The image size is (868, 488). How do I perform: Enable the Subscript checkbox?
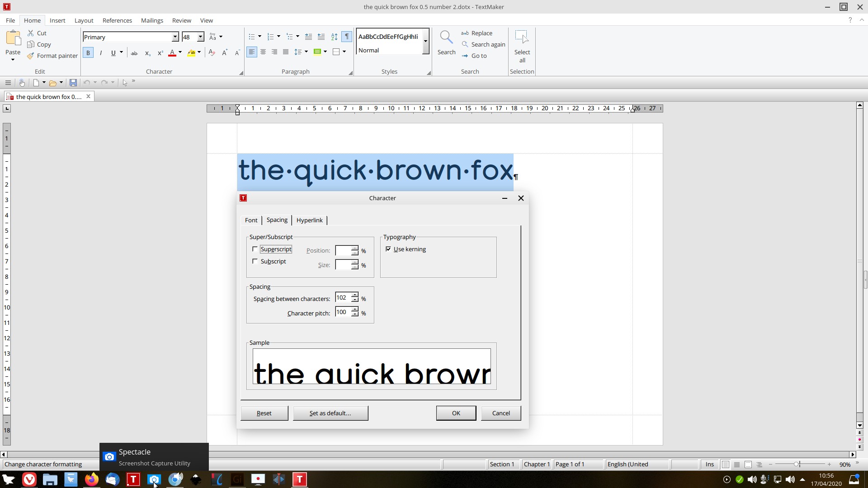tap(255, 262)
